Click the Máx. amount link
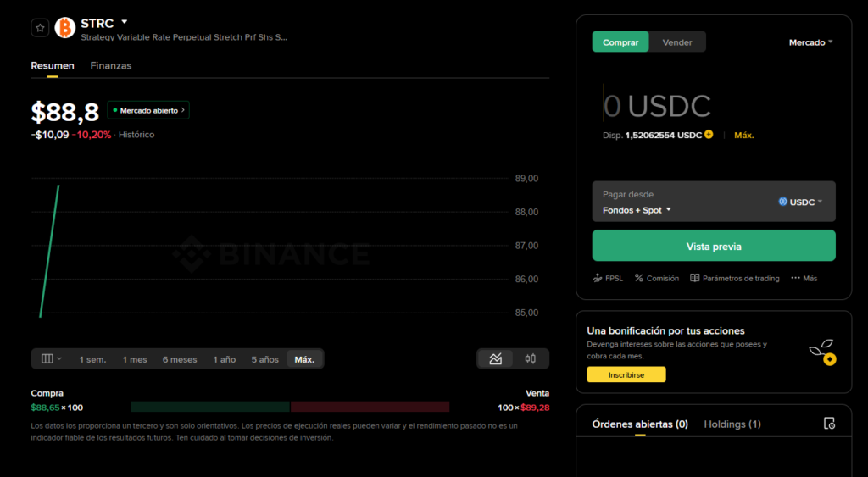Screen dimensions: 868x477 744,135
